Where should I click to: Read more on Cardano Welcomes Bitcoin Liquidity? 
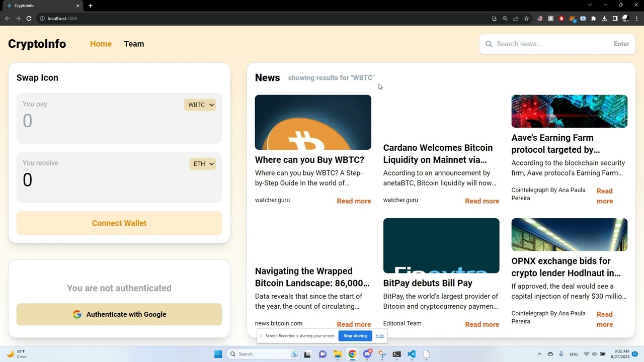pos(482,201)
